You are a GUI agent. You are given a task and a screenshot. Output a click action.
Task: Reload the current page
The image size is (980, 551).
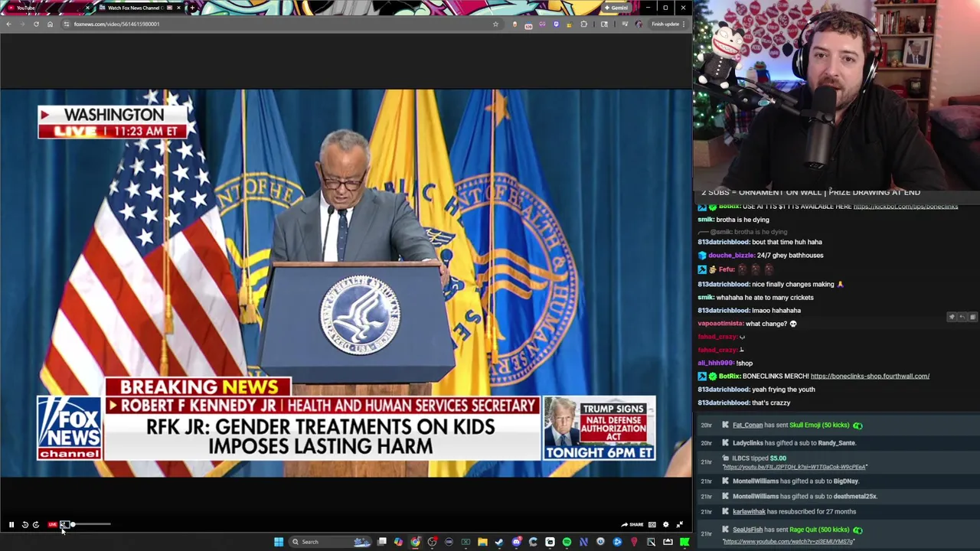coord(36,24)
